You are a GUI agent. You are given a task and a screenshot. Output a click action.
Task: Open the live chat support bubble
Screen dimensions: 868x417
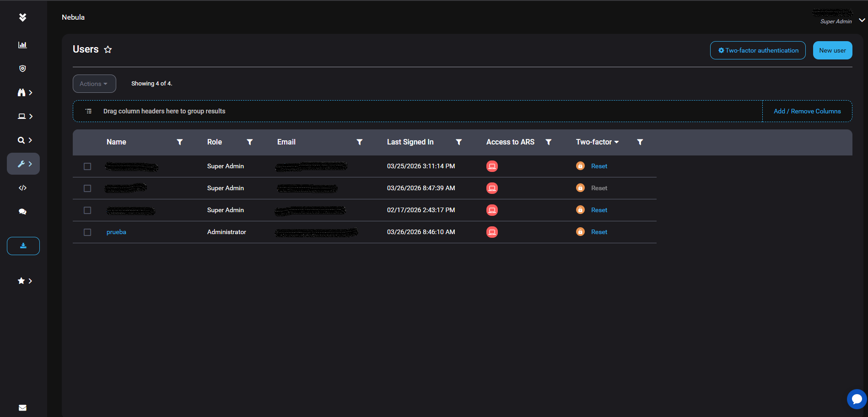[x=857, y=399]
